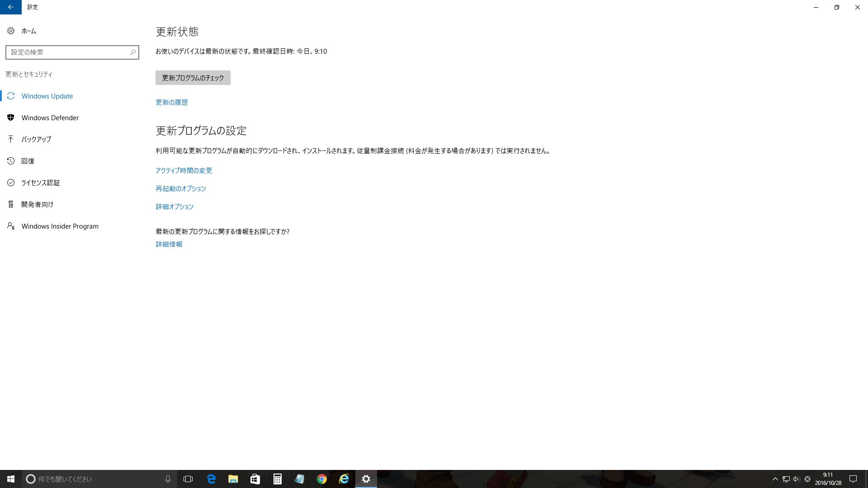Viewport: 868px width, 488px height.
Task: Open the バックアップ section
Action: point(72,139)
